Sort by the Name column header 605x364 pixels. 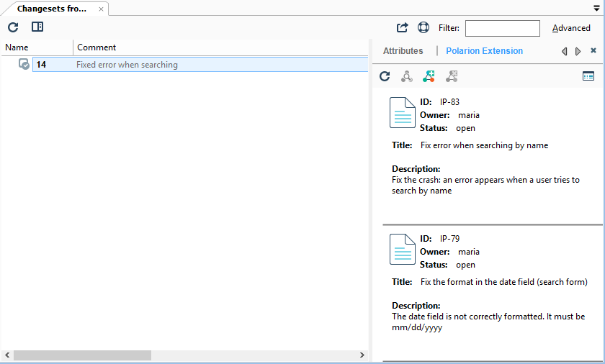click(x=37, y=47)
